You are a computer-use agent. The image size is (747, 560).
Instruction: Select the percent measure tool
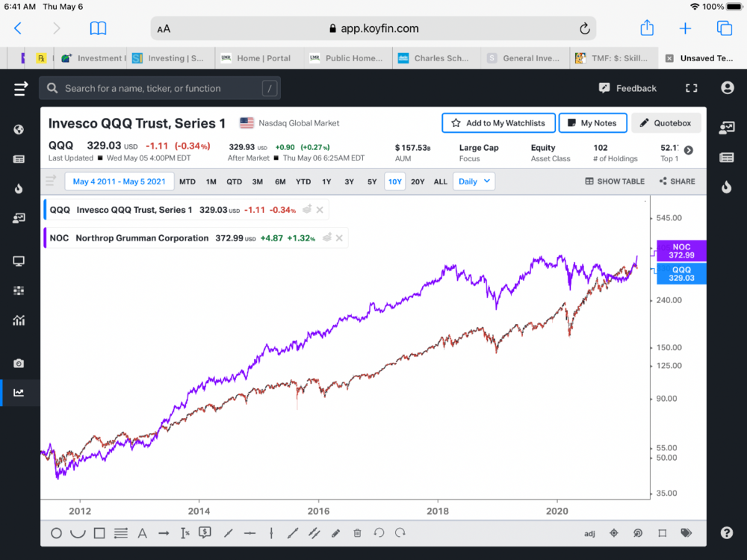coord(185,533)
